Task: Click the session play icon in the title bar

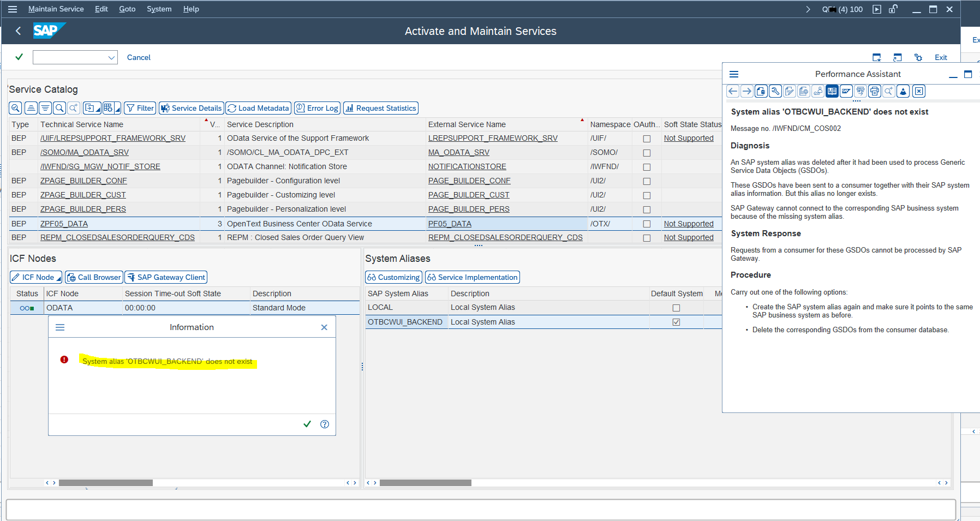Action: [x=877, y=9]
